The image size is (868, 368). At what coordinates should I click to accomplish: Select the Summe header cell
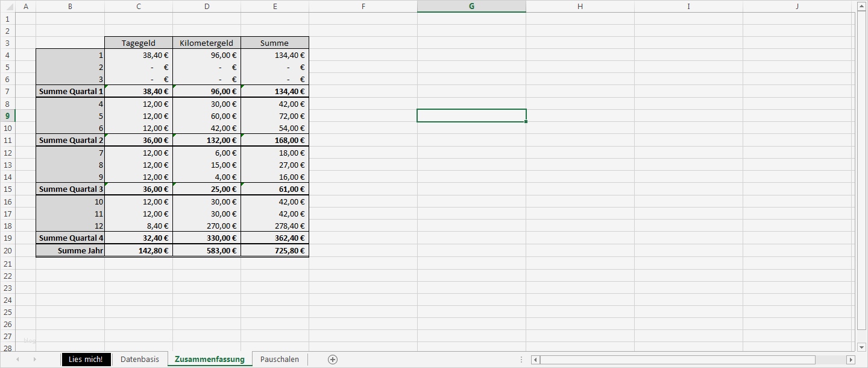point(275,43)
